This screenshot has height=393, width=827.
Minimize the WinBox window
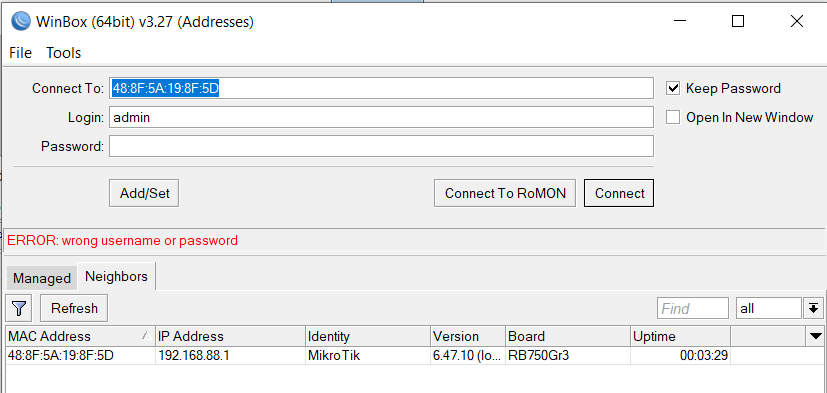point(680,21)
